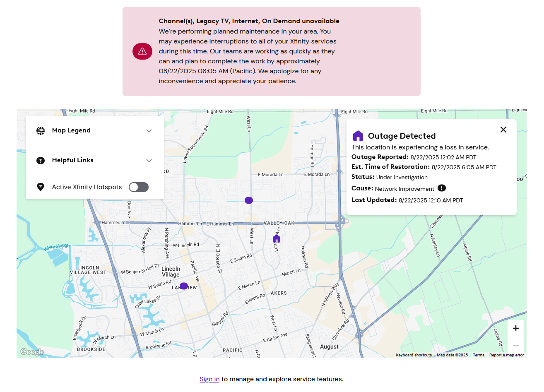Toggle Active Xfinity Hotspots switch
The height and width of the screenshot is (392, 544).
click(x=139, y=187)
